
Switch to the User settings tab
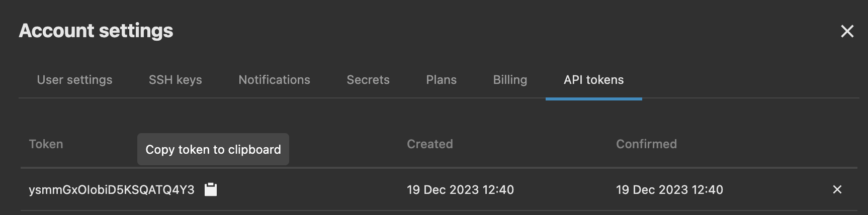click(74, 80)
